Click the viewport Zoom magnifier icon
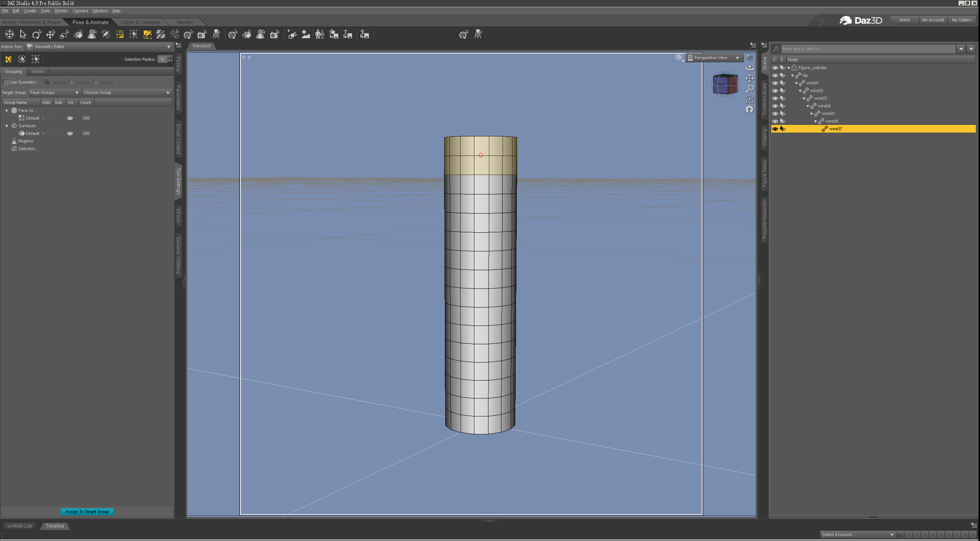This screenshot has height=541, width=980. click(x=750, y=89)
